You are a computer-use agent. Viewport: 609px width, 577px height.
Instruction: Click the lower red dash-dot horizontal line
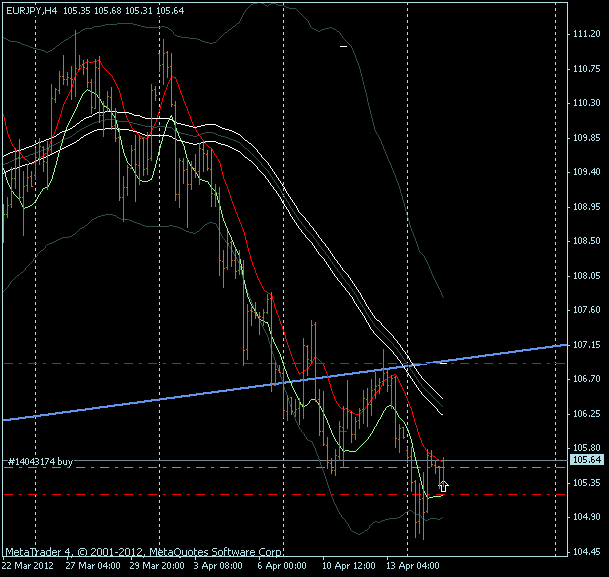point(285,495)
